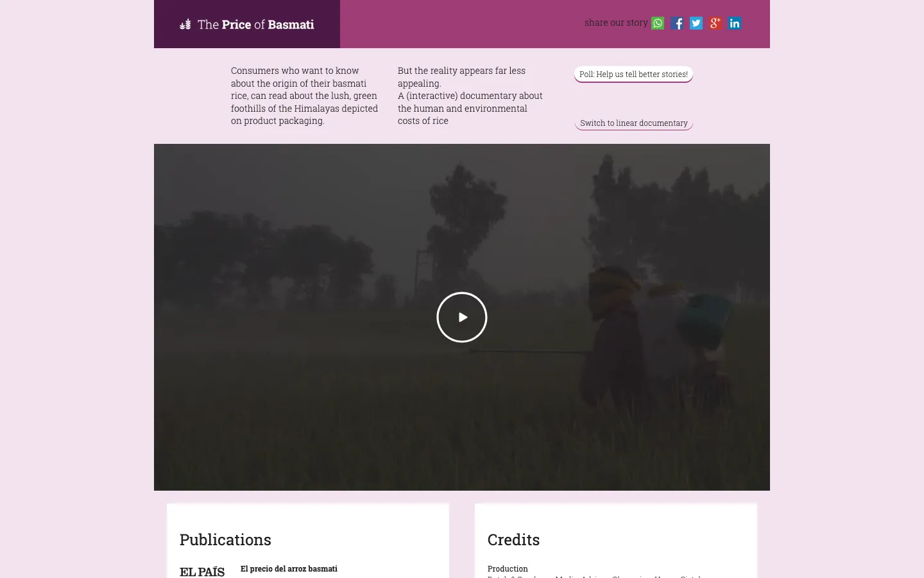Click the wheat logo icon in header
The width and height of the screenshot is (924, 578).
[185, 24]
